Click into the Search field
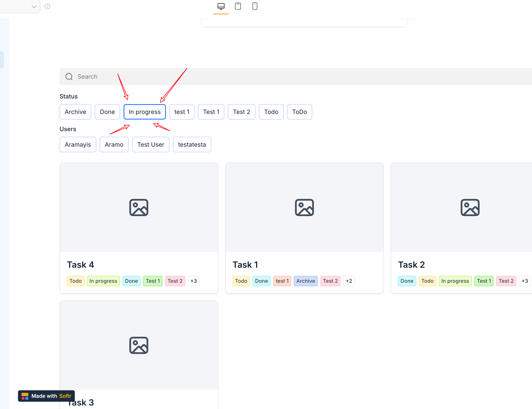 click(296, 77)
